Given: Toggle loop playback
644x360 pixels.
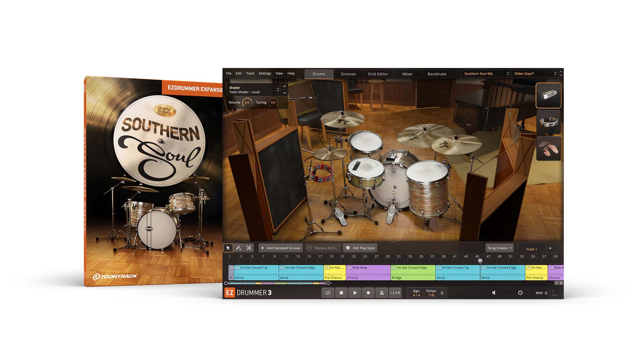Looking at the screenshot, I should click(328, 293).
